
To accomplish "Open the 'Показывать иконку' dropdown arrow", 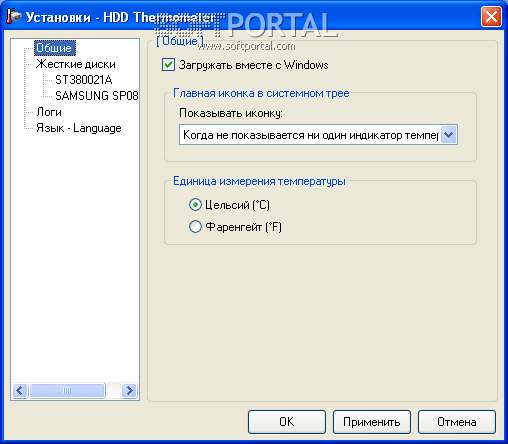I will point(449,135).
